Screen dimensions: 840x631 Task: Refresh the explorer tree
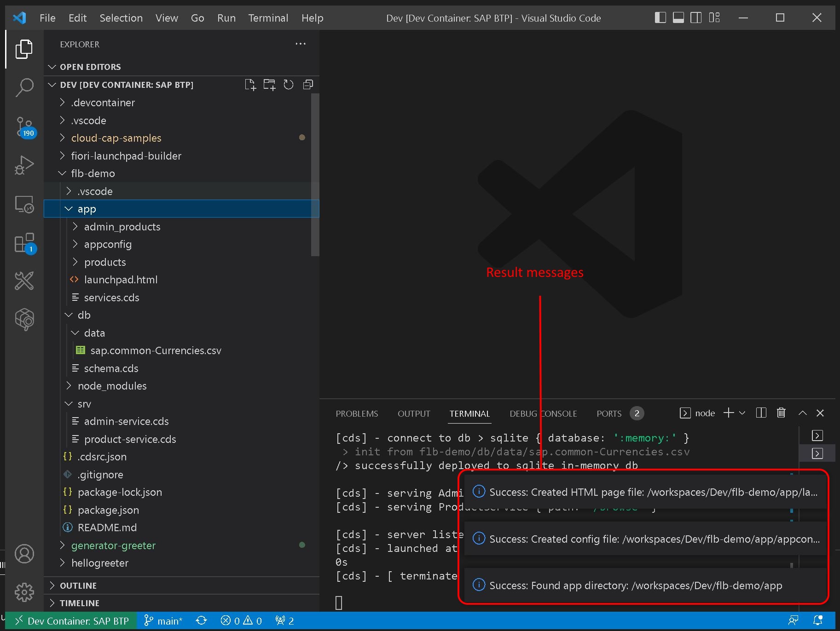(x=289, y=85)
